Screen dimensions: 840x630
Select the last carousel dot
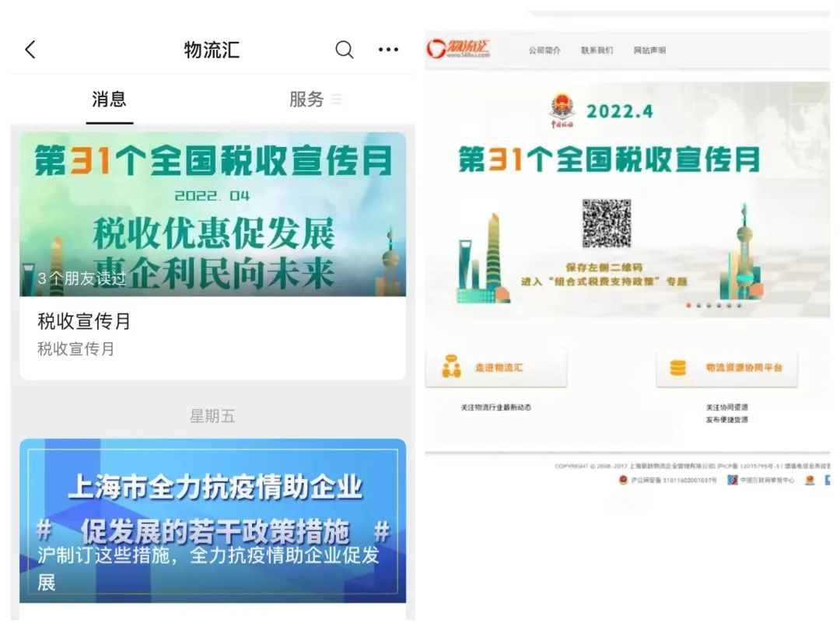740,306
